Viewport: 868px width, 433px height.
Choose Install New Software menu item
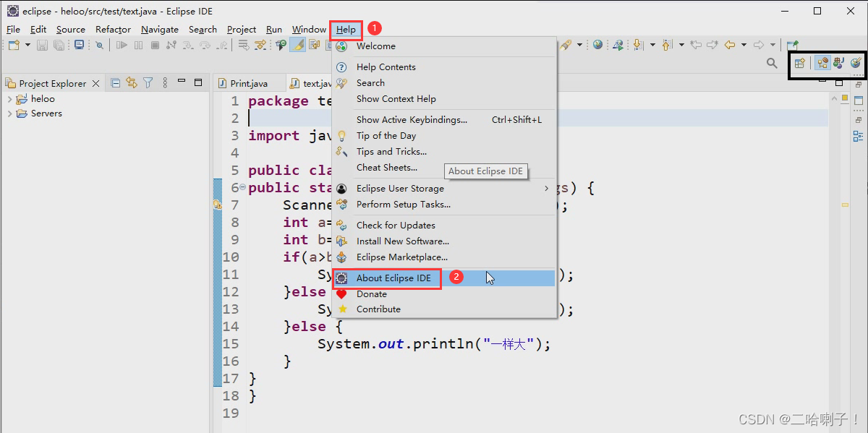(x=444, y=241)
